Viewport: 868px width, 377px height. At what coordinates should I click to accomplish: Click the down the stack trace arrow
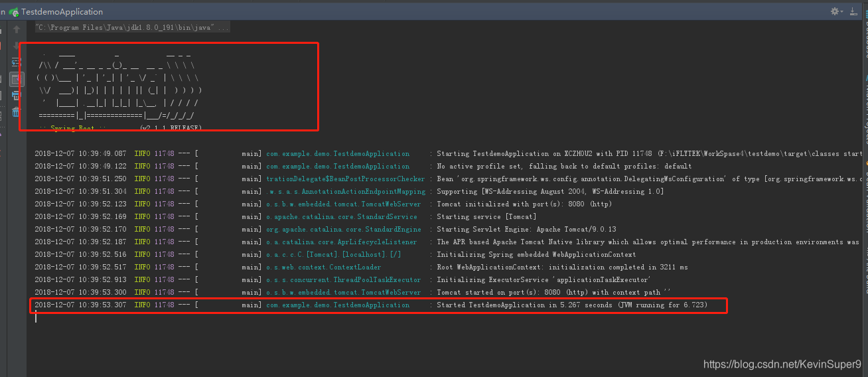coord(16,46)
